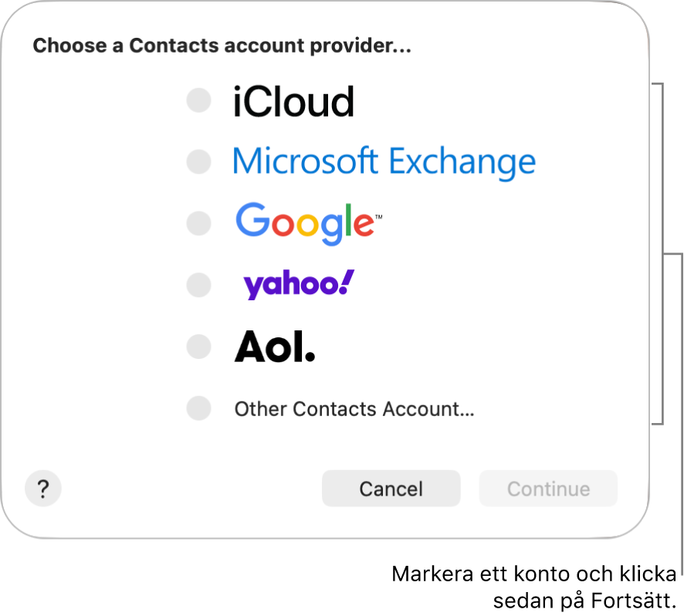Select the Other Contacts Account radio button
The height and width of the screenshot is (616, 684).
[x=199, y=408]
